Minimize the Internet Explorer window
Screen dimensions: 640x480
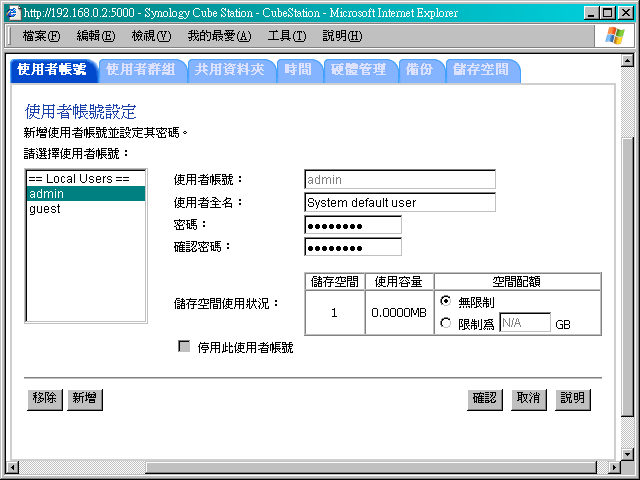591,13
